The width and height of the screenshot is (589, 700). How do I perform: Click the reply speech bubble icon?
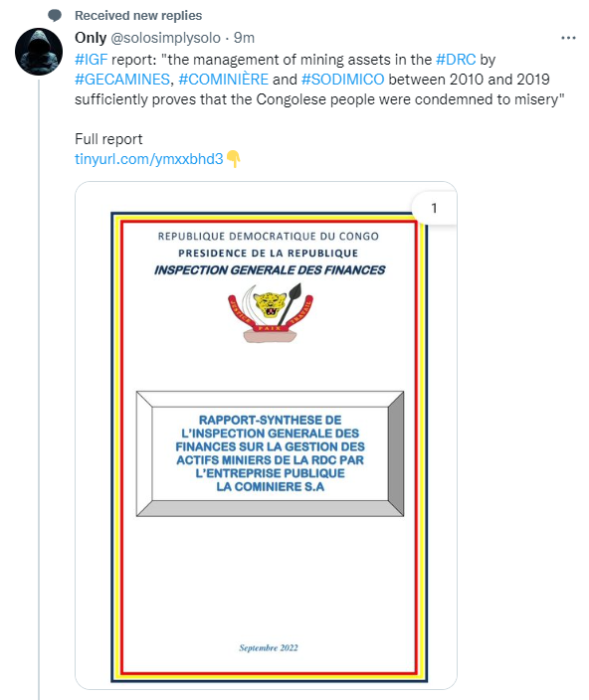55,16
